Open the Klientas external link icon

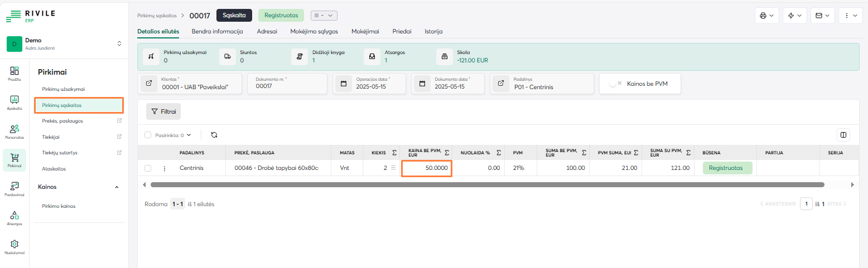point(149,84)
